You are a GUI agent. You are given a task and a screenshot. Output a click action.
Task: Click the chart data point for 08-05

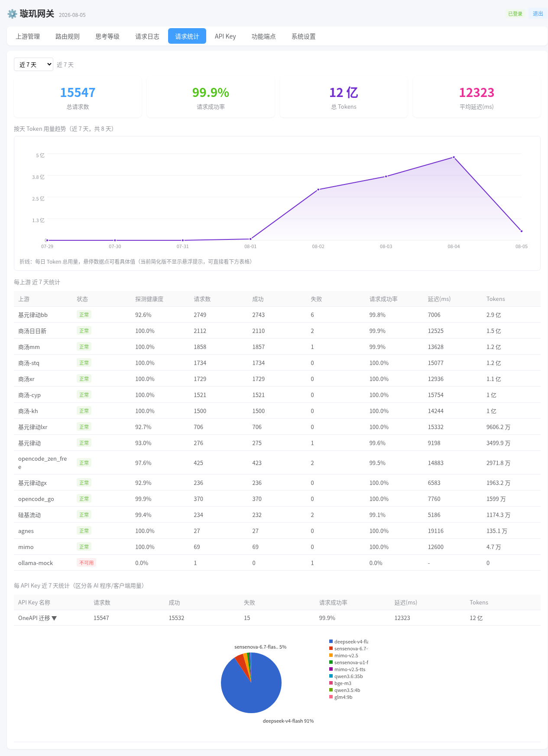(522, 231)
